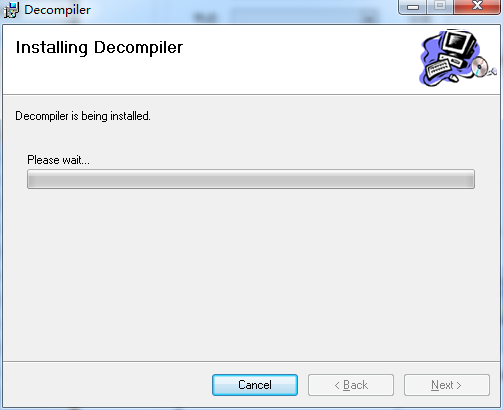The height and width of the screenshot is (410, 503).
Task: Click the "Installing Decompiler" heading
Action: point(99,47)
